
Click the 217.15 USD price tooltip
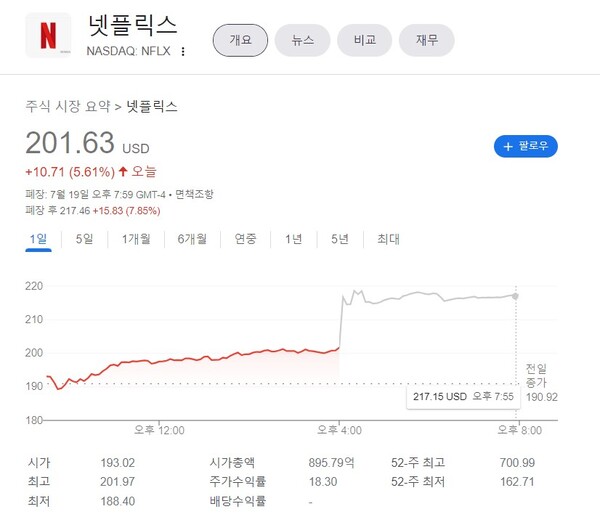461,397
